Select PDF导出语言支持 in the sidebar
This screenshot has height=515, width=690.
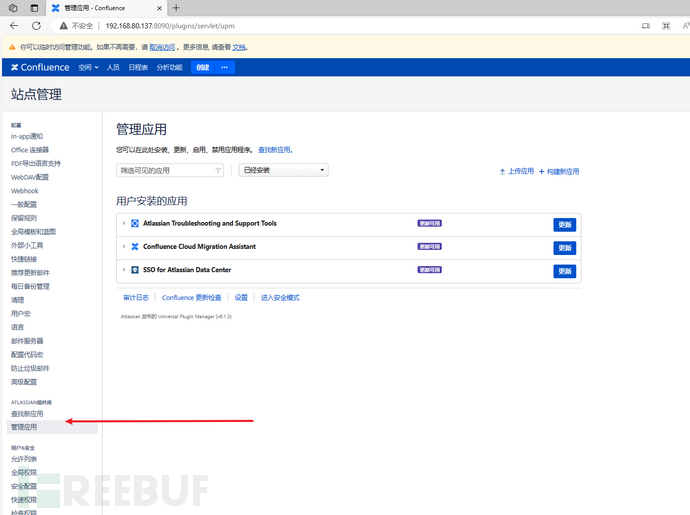point(36,164)
